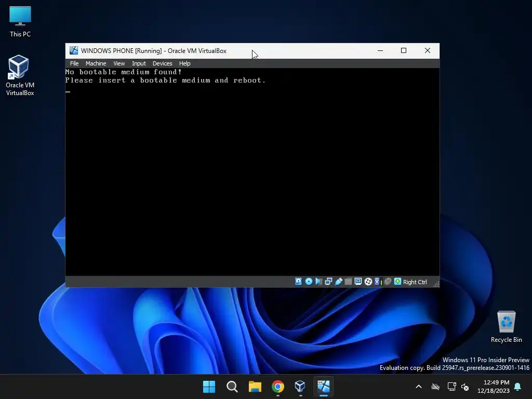Click the running VM taskbar icon
This screenshot has width=532, height=399.
[323, 387]
